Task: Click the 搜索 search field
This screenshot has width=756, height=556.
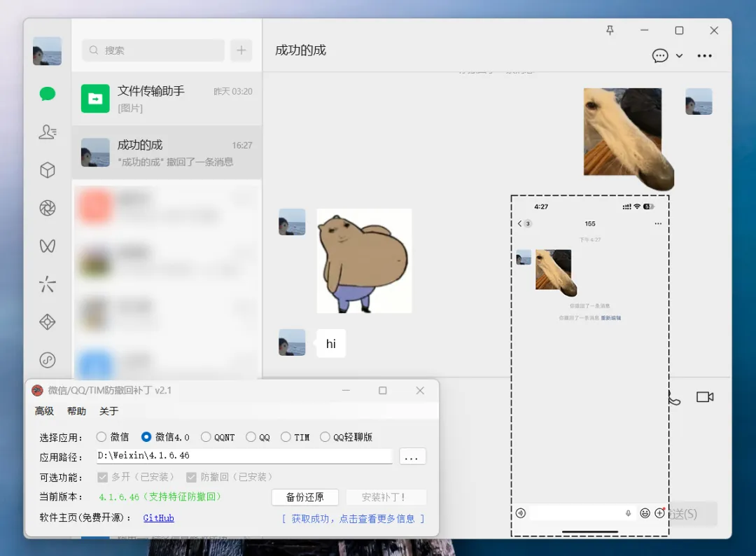Action: [154, 50]
